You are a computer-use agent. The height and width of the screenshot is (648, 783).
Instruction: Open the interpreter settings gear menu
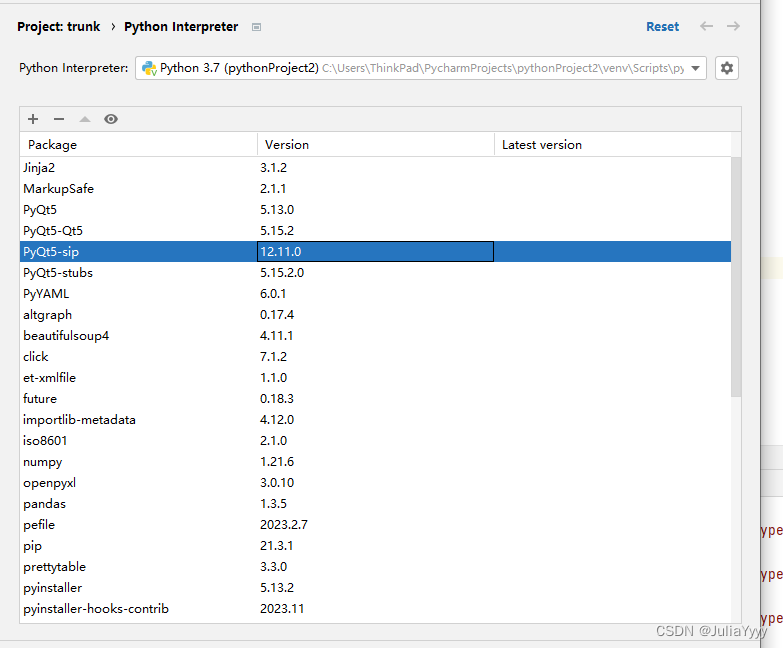coord(727,68)
